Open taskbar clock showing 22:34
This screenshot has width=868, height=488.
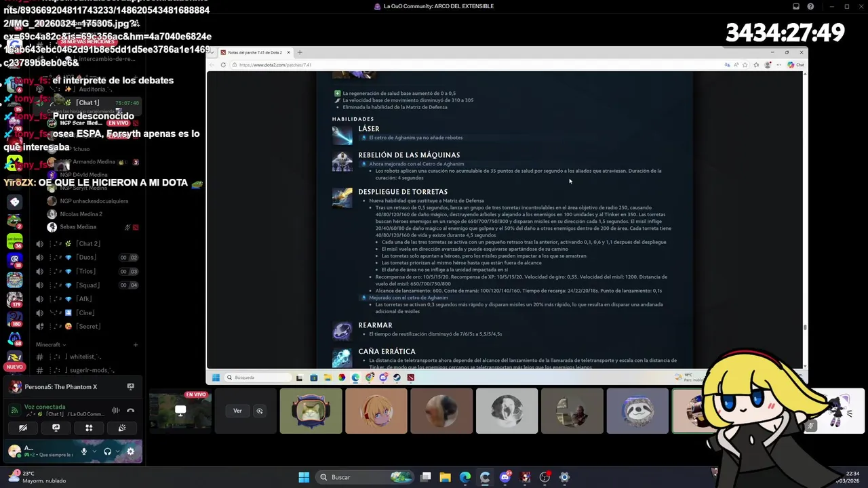848,477
